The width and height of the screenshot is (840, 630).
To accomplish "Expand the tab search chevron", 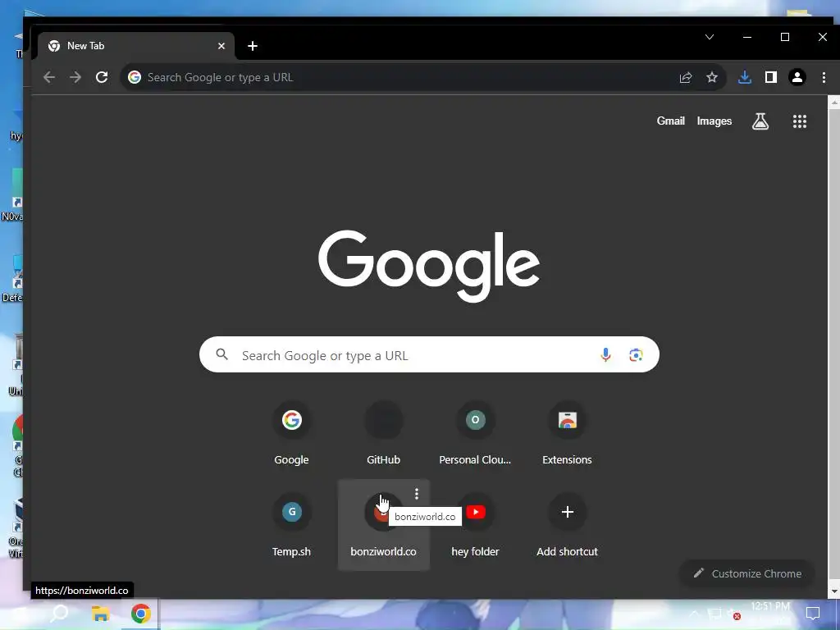I will pyautogui.click(x=710, y=37).
